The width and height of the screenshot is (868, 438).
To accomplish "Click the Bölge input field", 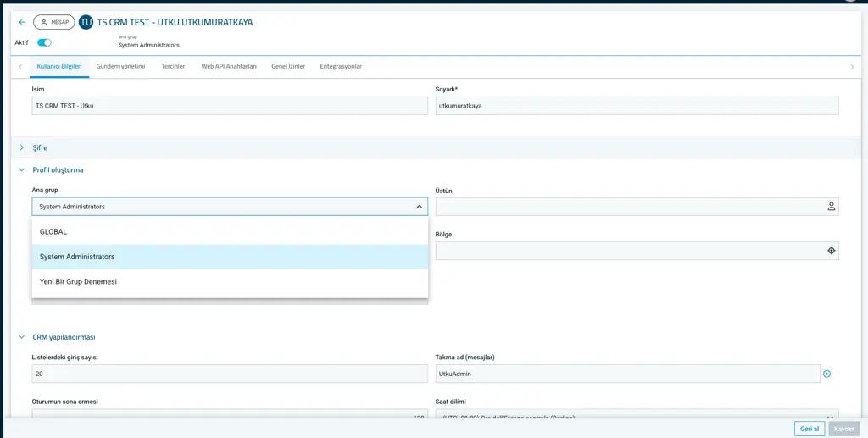I will pyautogui.click(x=637, y=251).
